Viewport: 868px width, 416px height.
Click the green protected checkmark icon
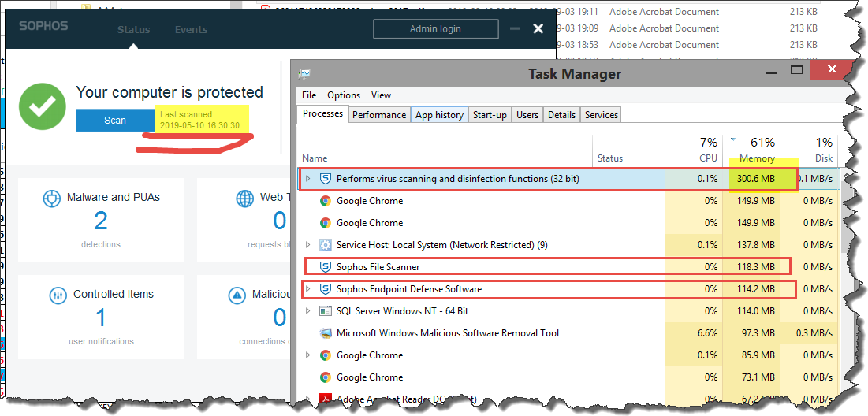point(43,107)
